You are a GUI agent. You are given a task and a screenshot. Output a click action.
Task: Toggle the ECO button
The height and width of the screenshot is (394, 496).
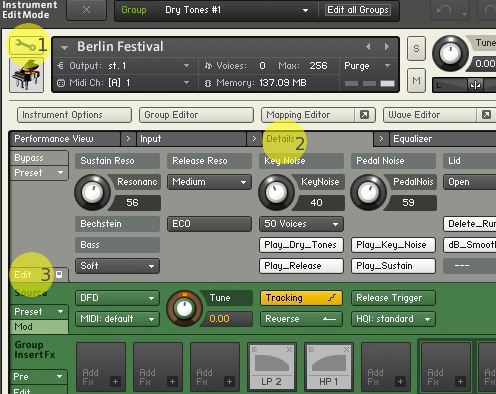[209, 224]
